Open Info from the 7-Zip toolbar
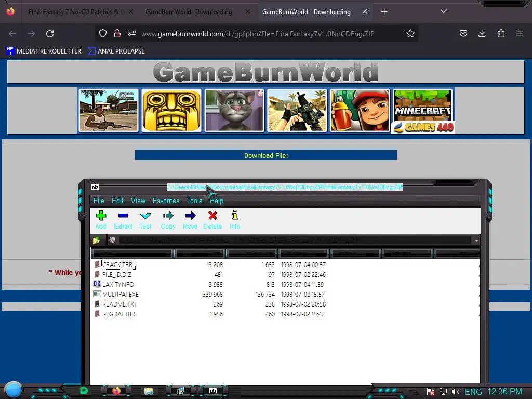This screenshot has height=399, width=532. 235,220
